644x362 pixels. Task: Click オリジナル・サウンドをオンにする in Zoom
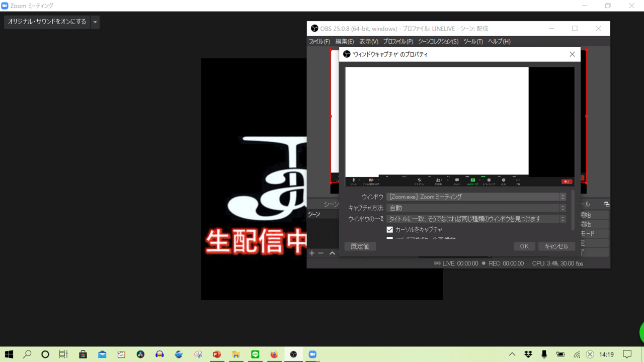tap(47, 22)
